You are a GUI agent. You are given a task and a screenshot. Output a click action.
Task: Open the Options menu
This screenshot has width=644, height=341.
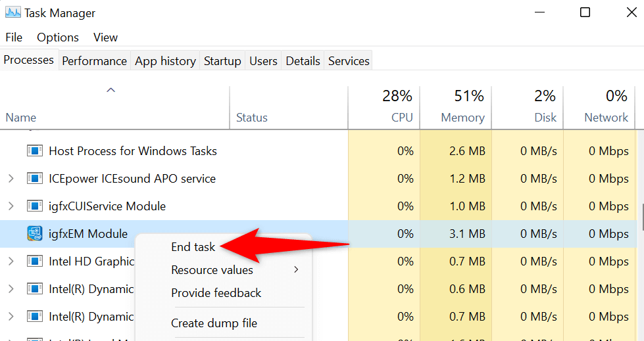pyautogui.click(x=57, y=37)
